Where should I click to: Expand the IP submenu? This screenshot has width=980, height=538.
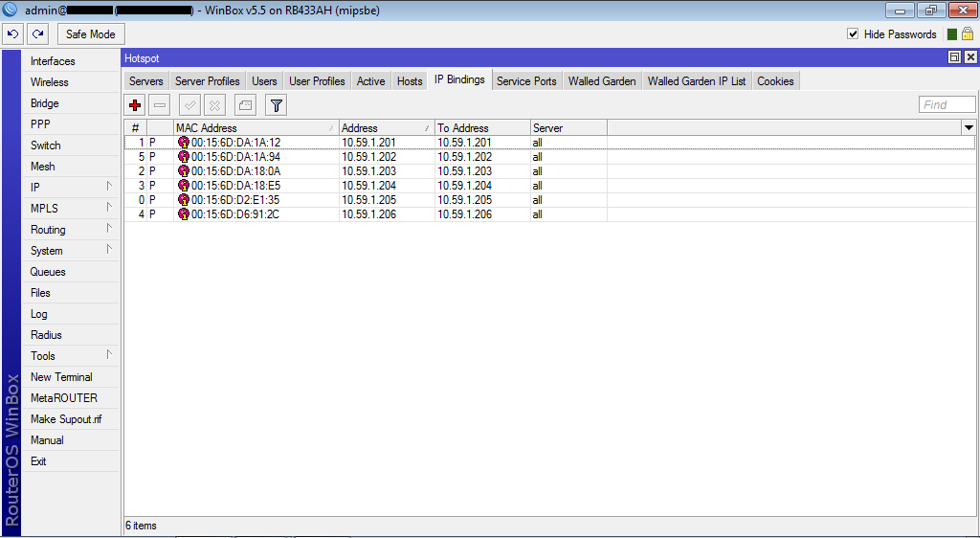tap(71, 188)
